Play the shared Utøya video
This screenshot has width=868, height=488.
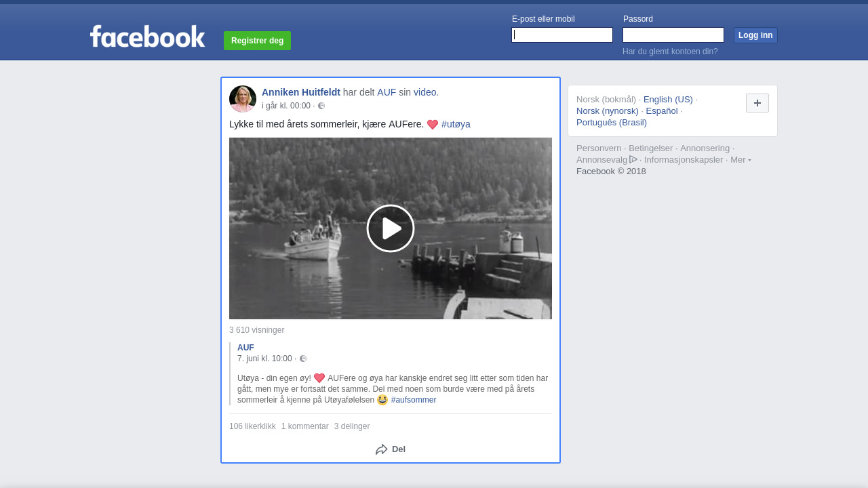click(391, 228)
